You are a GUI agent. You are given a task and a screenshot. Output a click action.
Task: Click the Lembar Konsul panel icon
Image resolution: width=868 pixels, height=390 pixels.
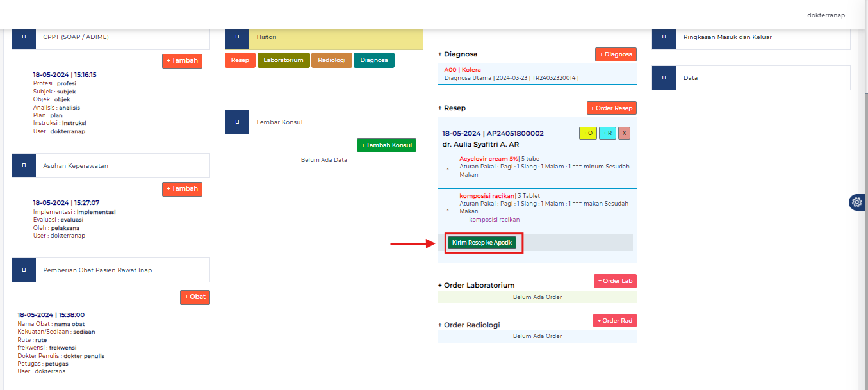(238, 122)
